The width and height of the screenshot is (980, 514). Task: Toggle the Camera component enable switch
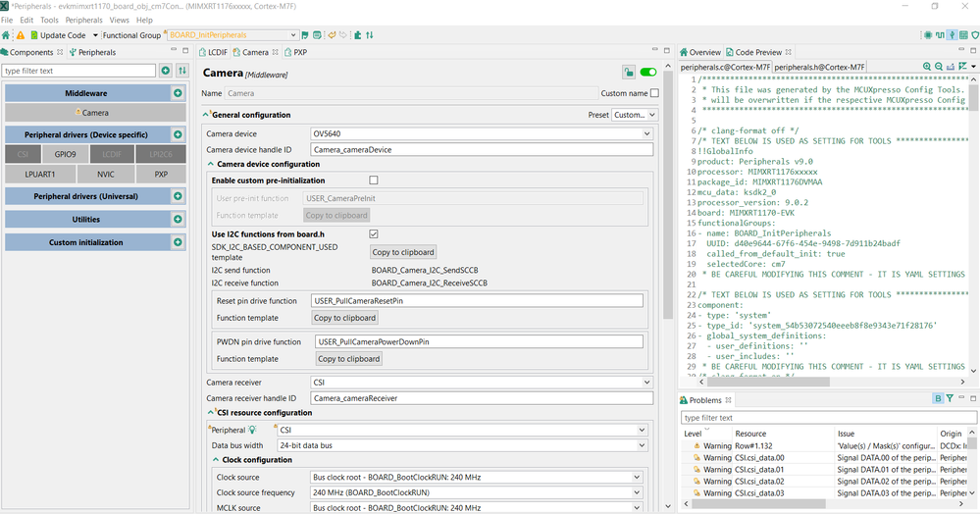click(x=648, y=73)
